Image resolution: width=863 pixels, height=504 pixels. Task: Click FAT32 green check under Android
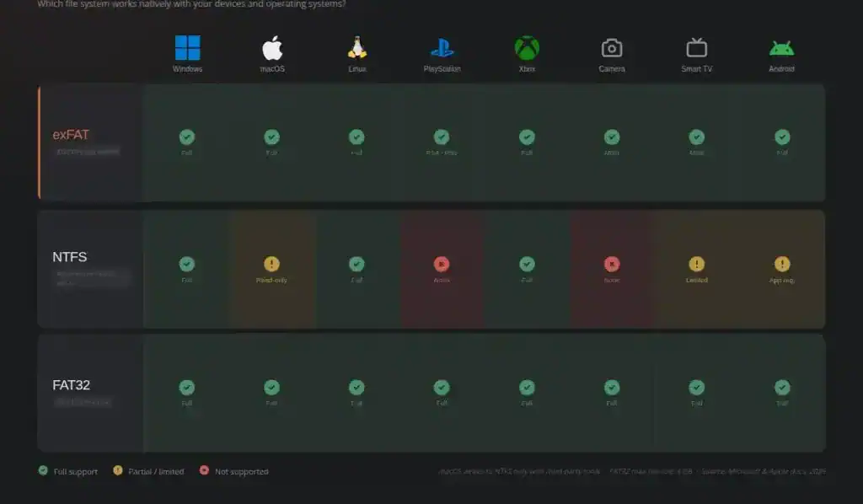coord(782,388)
